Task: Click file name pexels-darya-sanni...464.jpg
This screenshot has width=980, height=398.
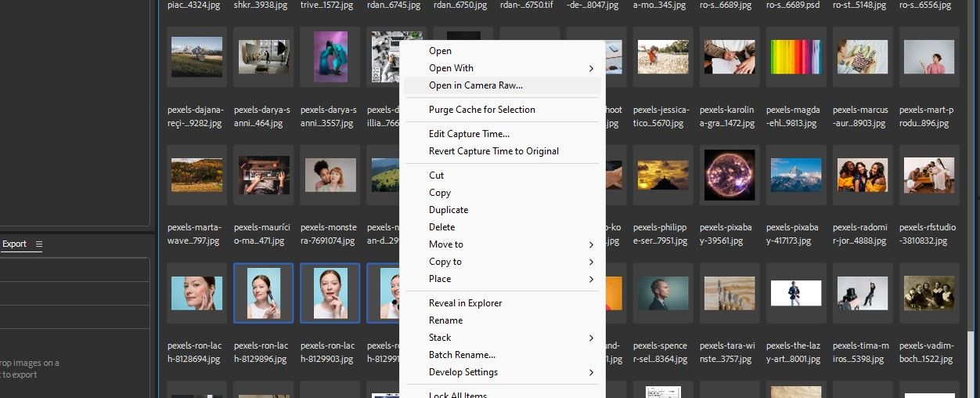Action: pyautogui.click(x=264, y=116)
